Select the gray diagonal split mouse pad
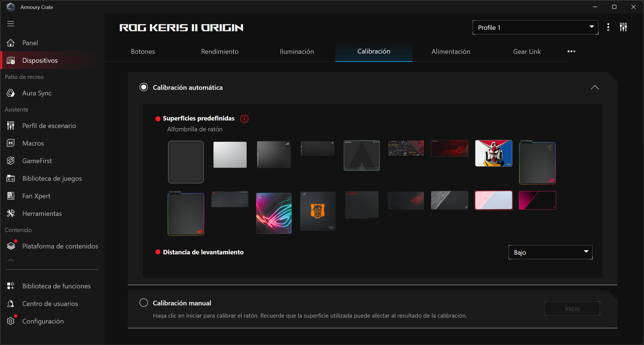Image resolution: width=644 pixels, height=345 pixels. [450, 200]
